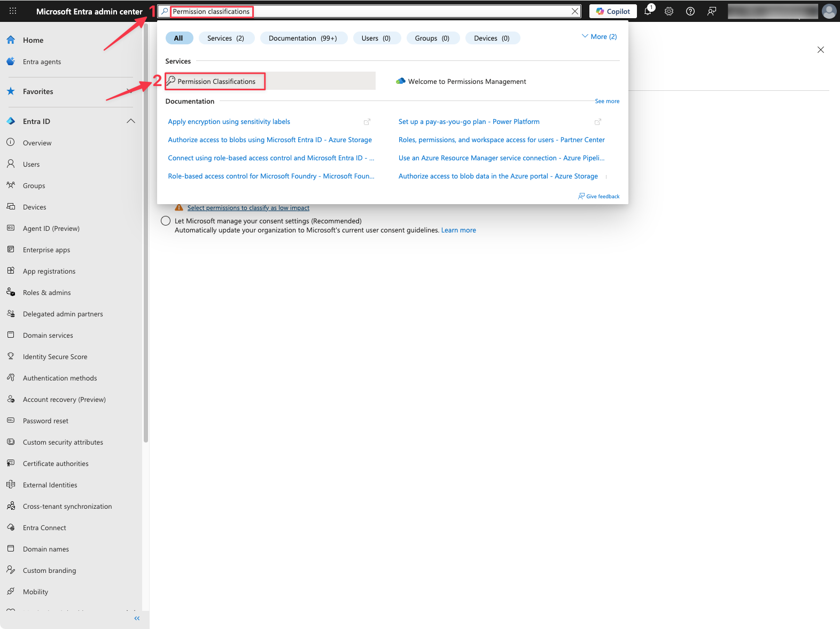Open External Identities in sidebar
Image resolution: width=840 pixels, height=629 pixels.
click(50, 485)
